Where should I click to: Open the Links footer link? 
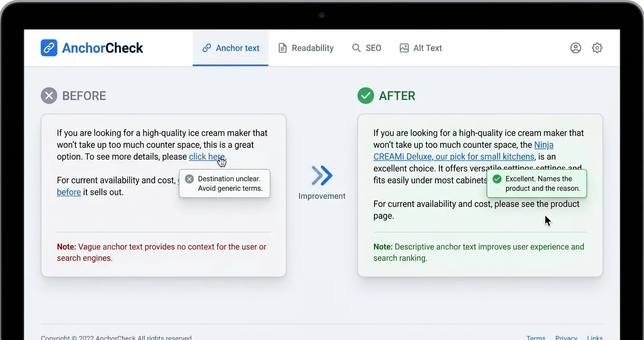(x=595, y=337)
